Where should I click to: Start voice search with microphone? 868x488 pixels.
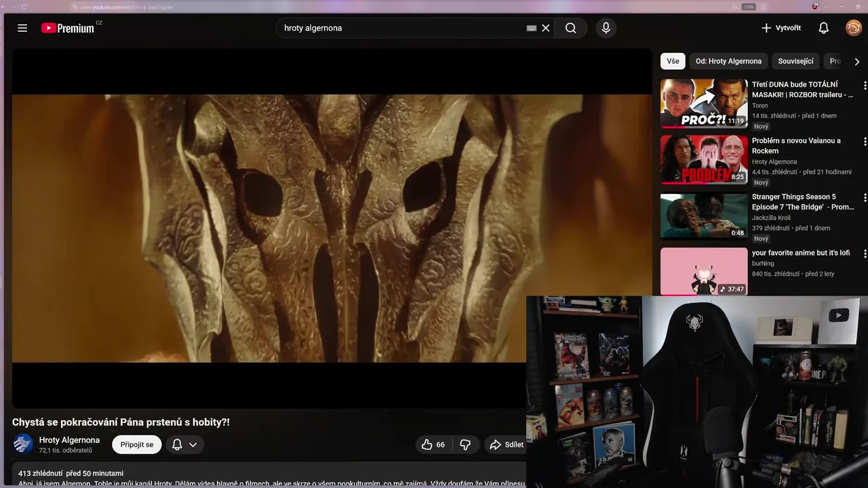(x=606, y=28)
